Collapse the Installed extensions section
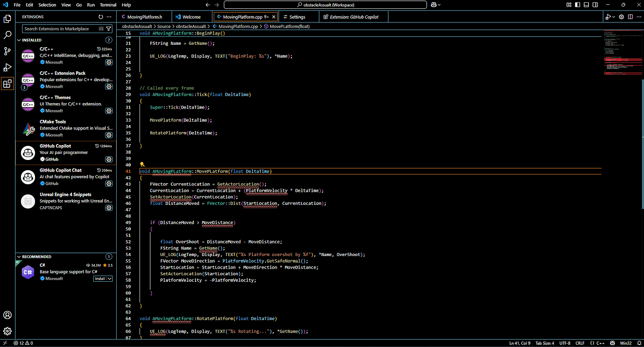Viewport: 644px width, 347px height. coord(19,40)
